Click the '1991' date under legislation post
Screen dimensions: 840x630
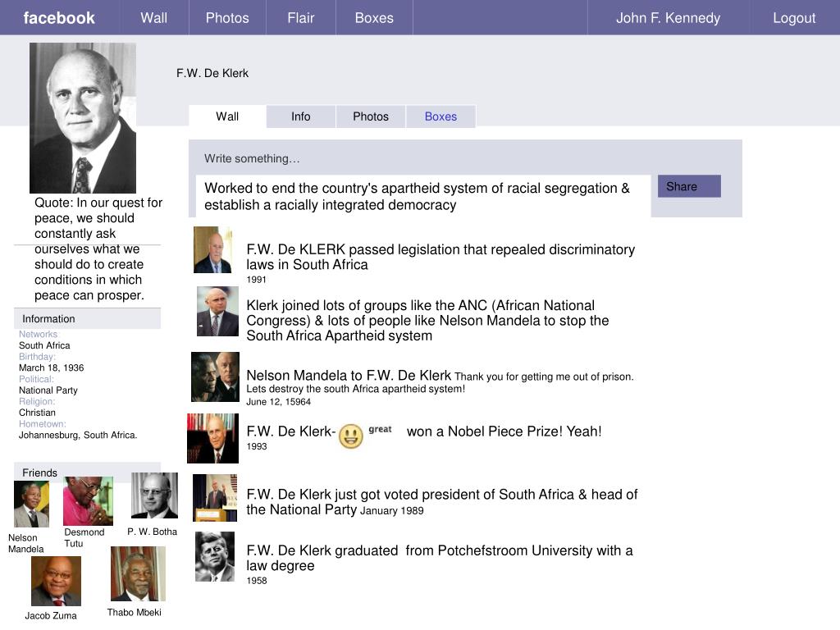pos(256,280)
